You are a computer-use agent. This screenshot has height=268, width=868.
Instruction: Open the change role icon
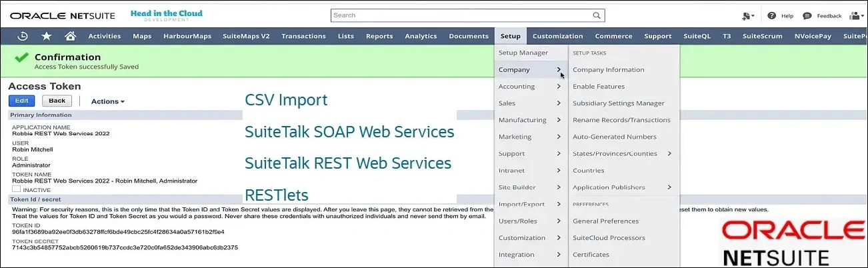748,15
